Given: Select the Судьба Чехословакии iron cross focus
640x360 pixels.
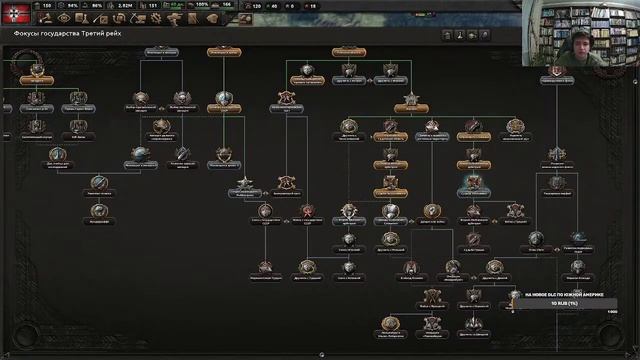Looking at the screenshot, I should click(390, 187).
